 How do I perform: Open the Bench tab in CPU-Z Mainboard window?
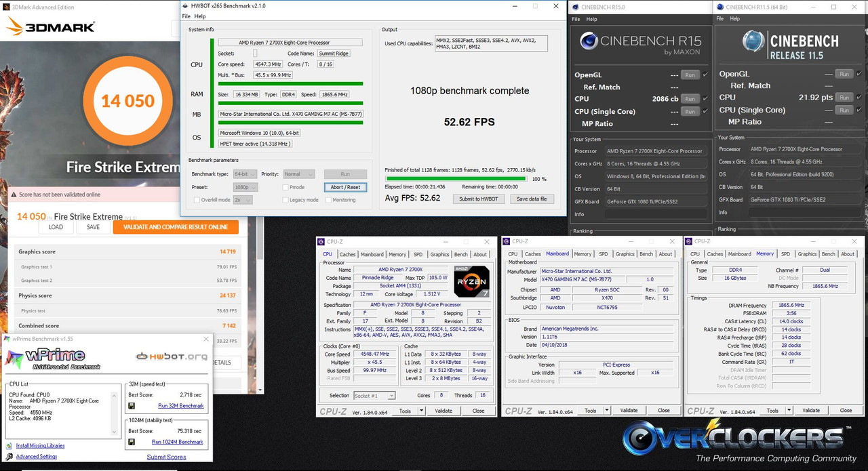[x=646, y=254]
